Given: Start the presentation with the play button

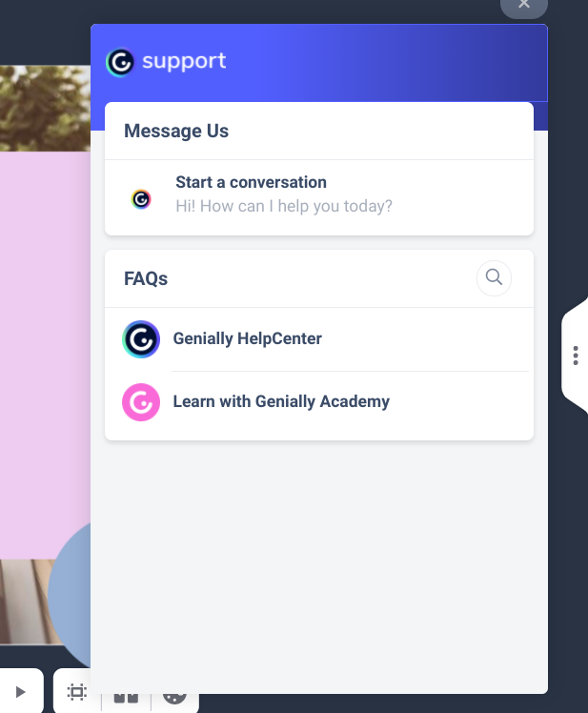Looking at the screenshot, I should pyautogui.click(x=20, y=692).
